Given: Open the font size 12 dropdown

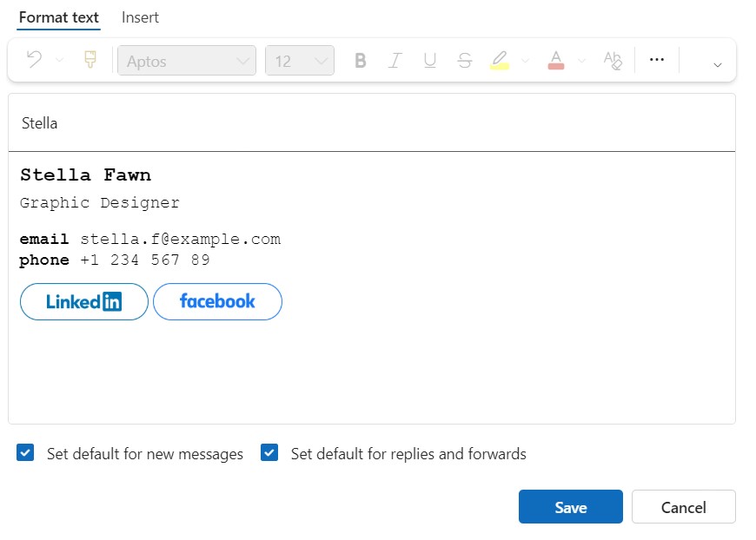Looking at the screenshot, I should pos(300,61).
